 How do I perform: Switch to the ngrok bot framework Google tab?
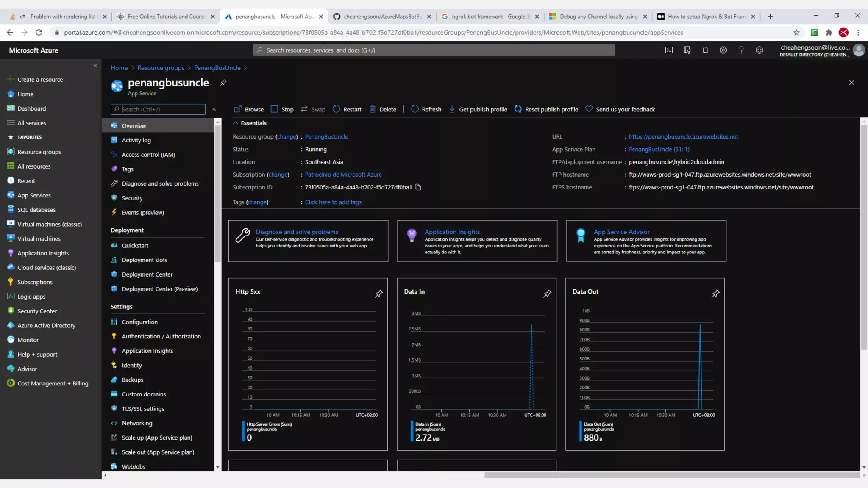tap(487, 17)
